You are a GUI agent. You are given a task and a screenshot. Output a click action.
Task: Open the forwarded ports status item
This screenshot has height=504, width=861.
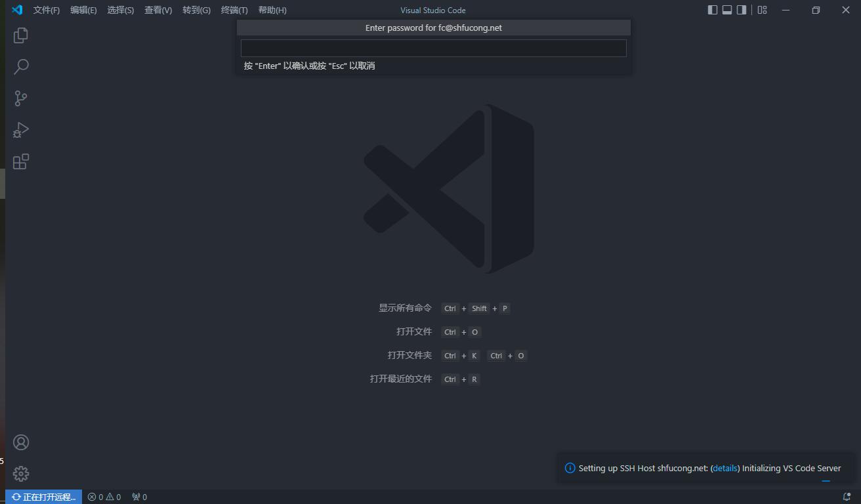coord(139,497)
